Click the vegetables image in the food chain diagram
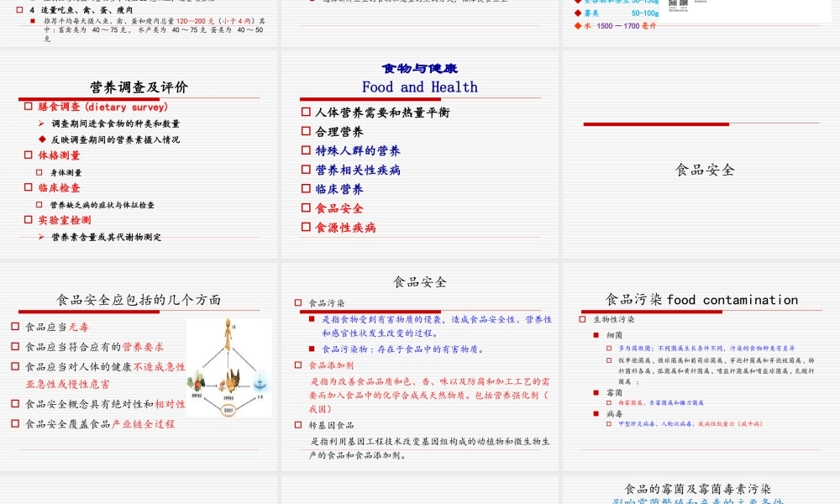Viewport: 840px width, 504px height. [x=199, y=381]
